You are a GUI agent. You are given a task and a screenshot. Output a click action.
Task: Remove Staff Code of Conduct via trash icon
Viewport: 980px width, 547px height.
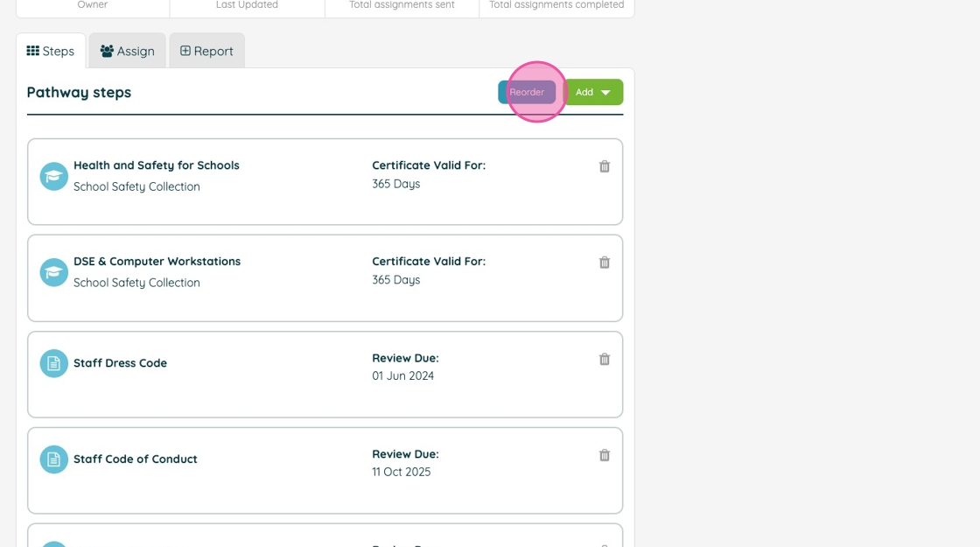pos(604,455)
